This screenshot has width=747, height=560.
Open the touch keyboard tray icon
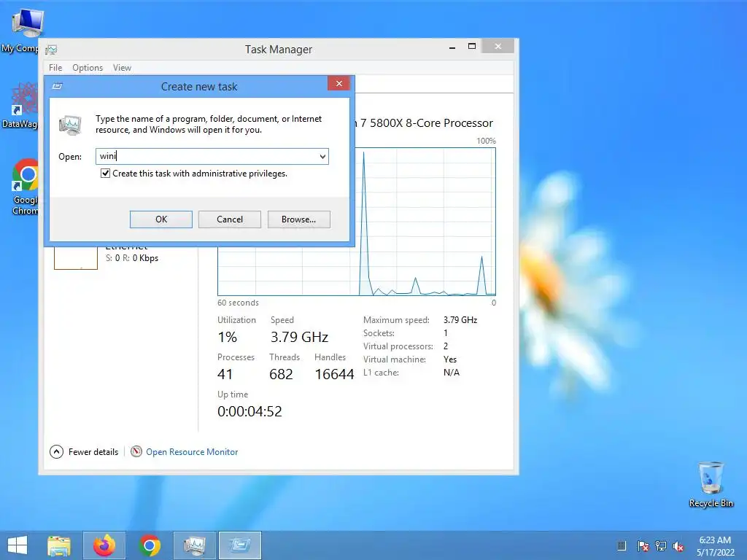tap(622, 546)
